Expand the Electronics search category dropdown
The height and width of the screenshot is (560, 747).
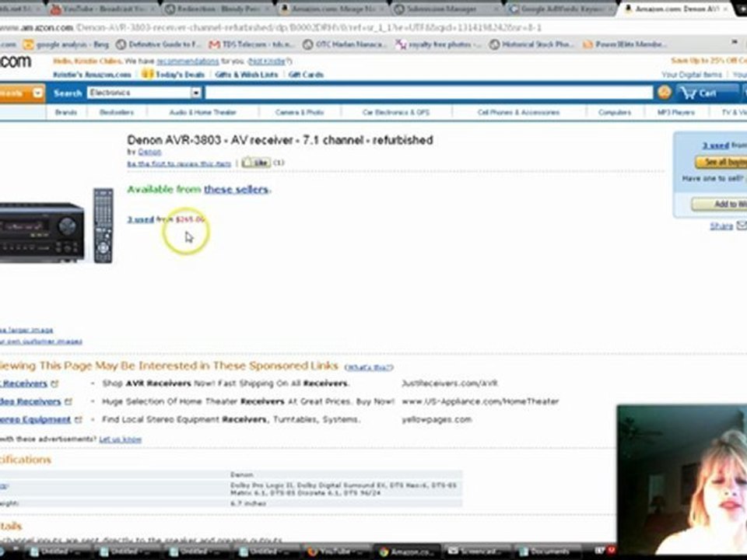196,93
